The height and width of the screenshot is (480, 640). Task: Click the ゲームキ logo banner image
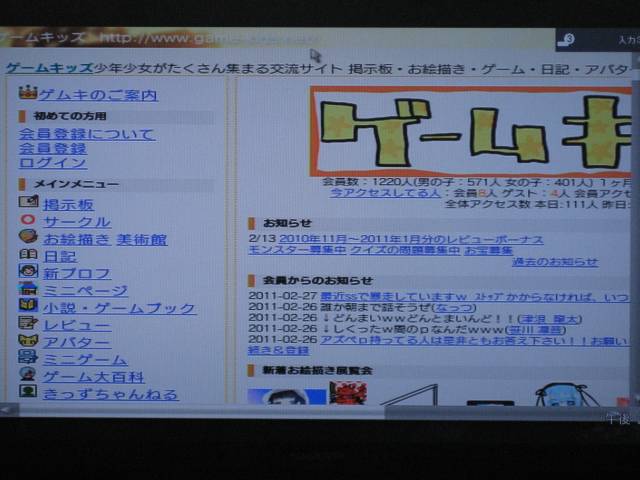[x=470, y=130]
